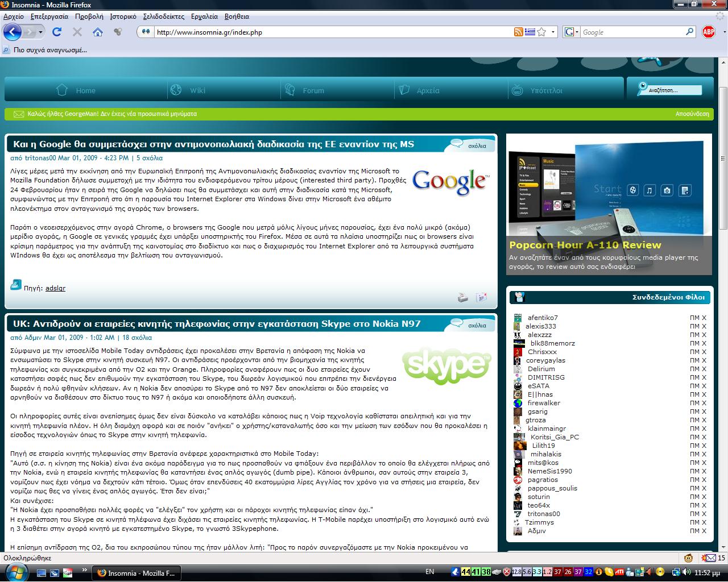This screenshot has height=582, width=728.
Task: Open friend afentiko7's profile
Action: [x=543, y=318]
